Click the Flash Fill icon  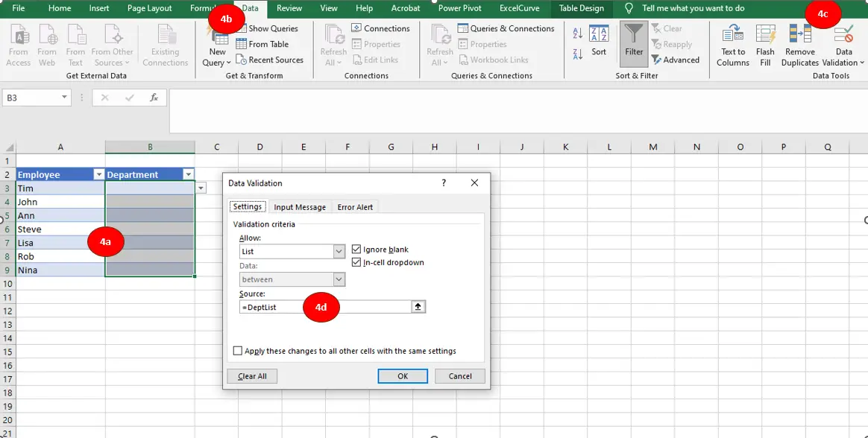pyautogui.click(x=765, y=42)
